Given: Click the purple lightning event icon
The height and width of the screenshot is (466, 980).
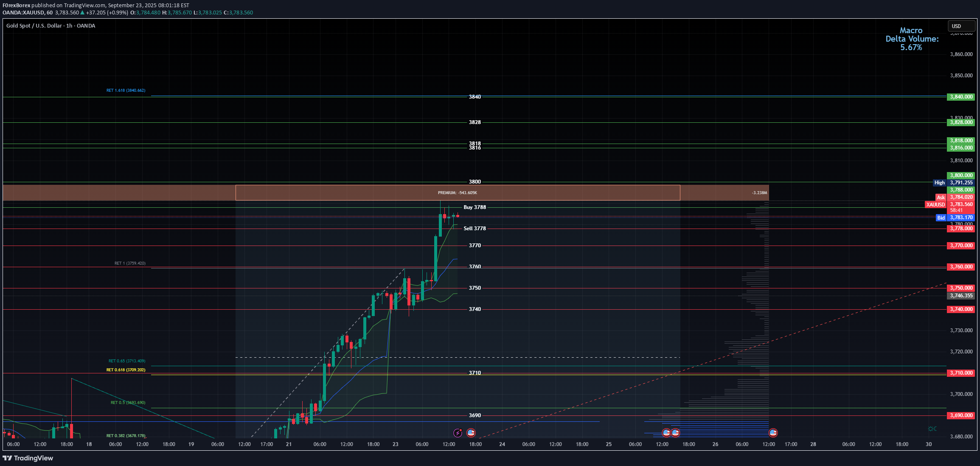Looking at the screenshot, I should pyautogui.click(x=458, y=433).
